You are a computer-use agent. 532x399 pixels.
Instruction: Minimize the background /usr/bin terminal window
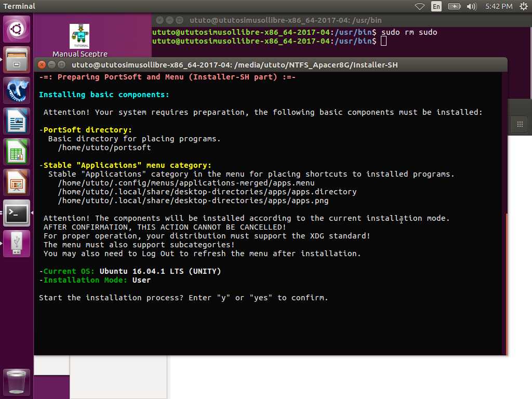click(169, 20)
